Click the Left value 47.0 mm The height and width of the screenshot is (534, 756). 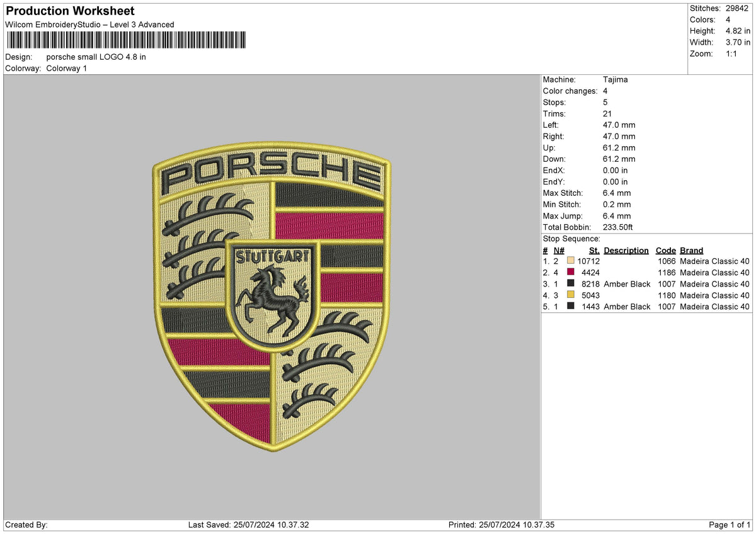coord(619,125)
